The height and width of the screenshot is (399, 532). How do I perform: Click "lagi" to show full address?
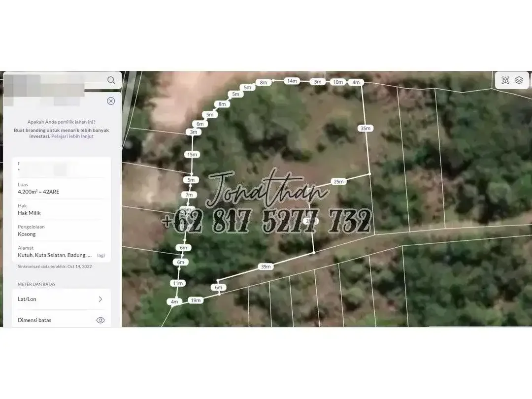coord(101,255)
